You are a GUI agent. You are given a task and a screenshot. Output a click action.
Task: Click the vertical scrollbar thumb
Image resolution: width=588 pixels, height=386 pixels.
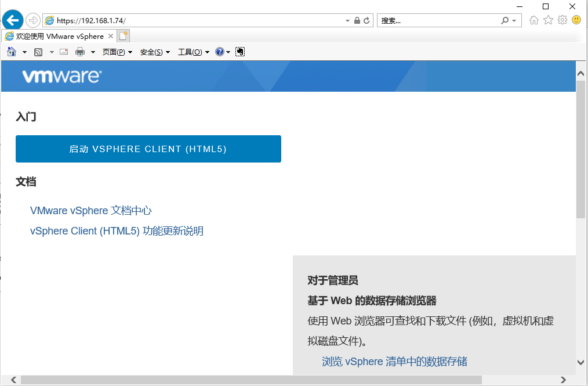(x=580, y=149)
